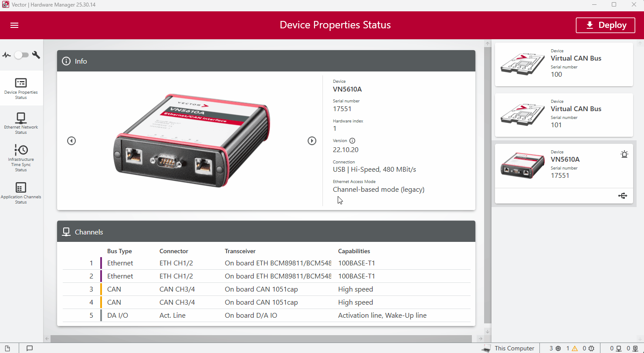The height and width of the screenshot is (353, 644).
Task: Click the Deploy button
Action: click(606, 25)
